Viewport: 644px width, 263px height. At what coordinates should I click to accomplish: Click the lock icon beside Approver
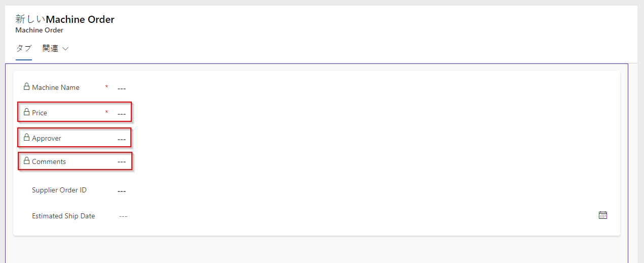[x=26, y=138]
